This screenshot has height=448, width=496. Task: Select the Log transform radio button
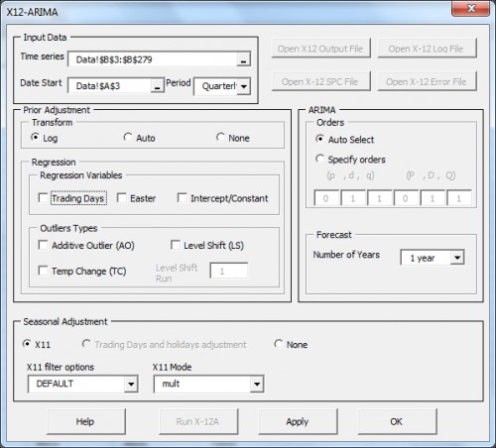tap(35, 138)
